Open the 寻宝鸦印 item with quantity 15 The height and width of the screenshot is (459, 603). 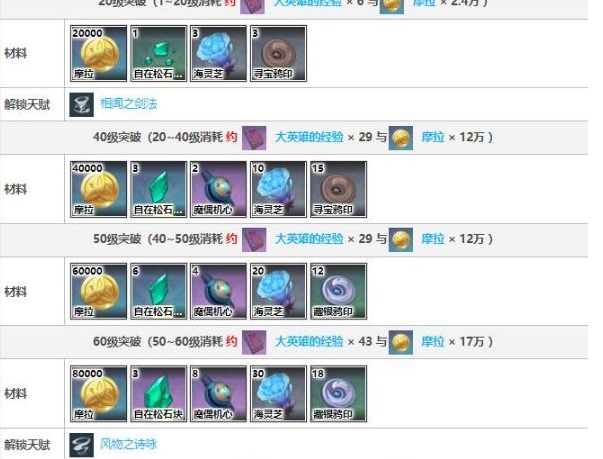[338, 190]
